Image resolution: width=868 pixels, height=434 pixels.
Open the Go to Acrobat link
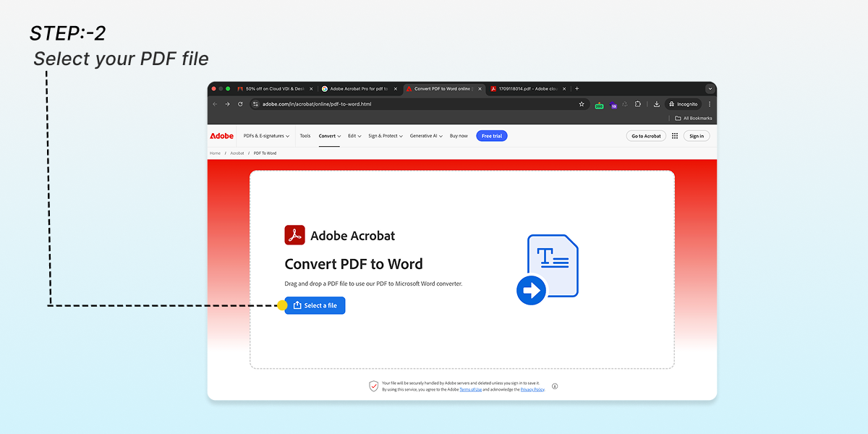[x=646, y=135]
